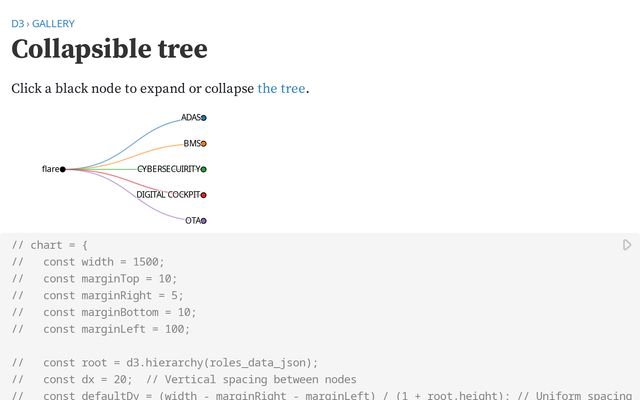Place cursor on d3.hierarchy code line
Screen dimensions: 640x400
click(x=180, y=362)
